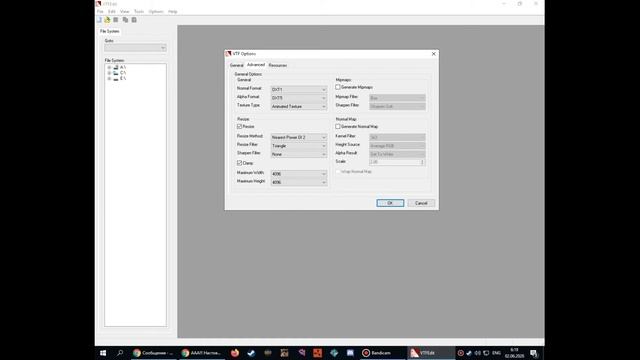Open the Tools menu
The height and width of the screenshot is (360, 640).
point(139,11)
